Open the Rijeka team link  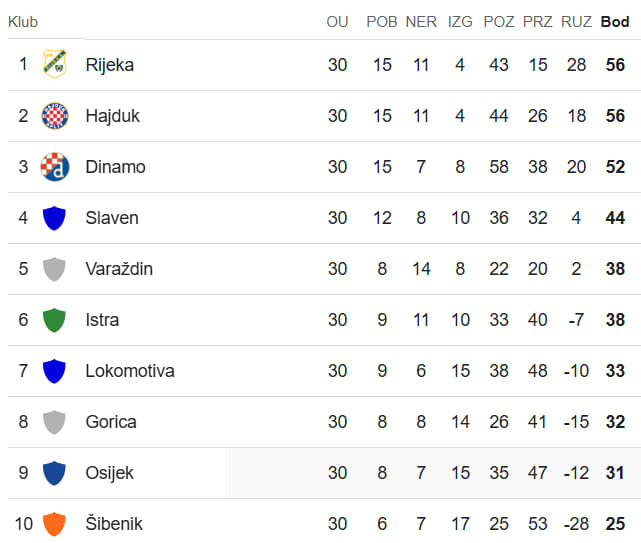pos(110,65)
